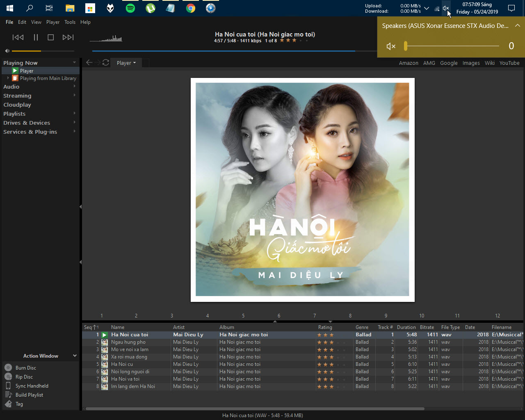The width and height of the screenshot is (525, 420).
Task: Open the Windows Start menu
Action: click(10, 8)
